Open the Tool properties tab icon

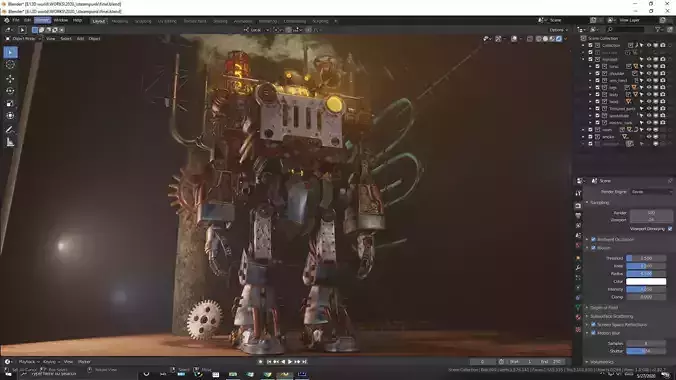(x=578, y=194)
